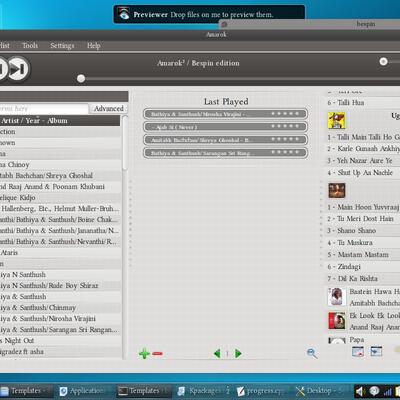This screenshot has height=400, width=400.
Task: Set star rating on Ajab Si track
Action: pos(285,126)
